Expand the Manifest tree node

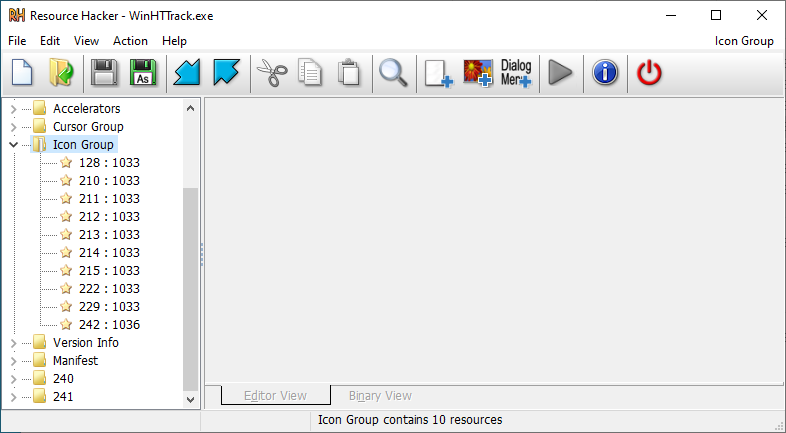coord(14,361)
